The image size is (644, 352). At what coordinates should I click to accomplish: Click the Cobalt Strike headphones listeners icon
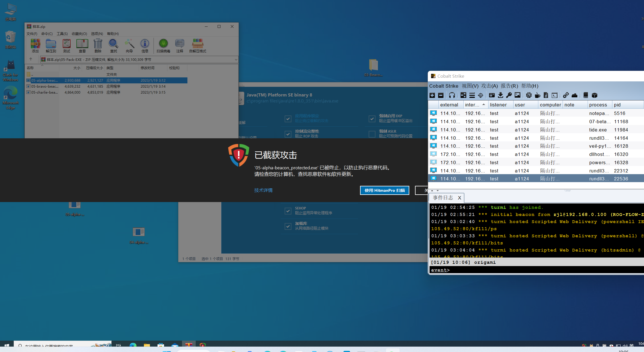452,95
